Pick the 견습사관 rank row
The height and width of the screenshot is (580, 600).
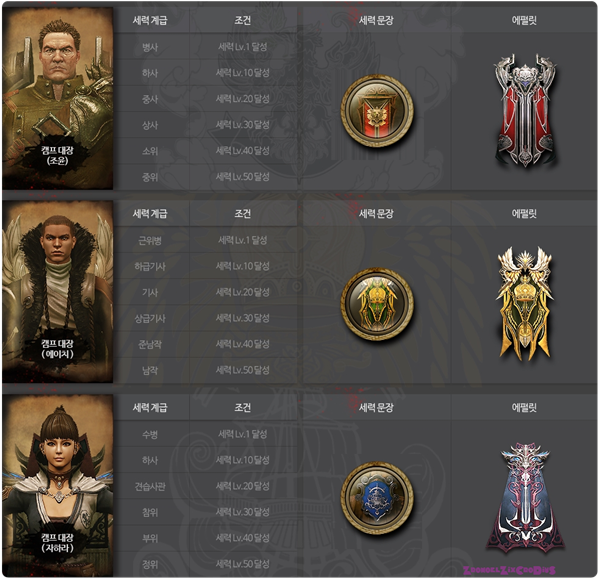click(x=205, y=486)
